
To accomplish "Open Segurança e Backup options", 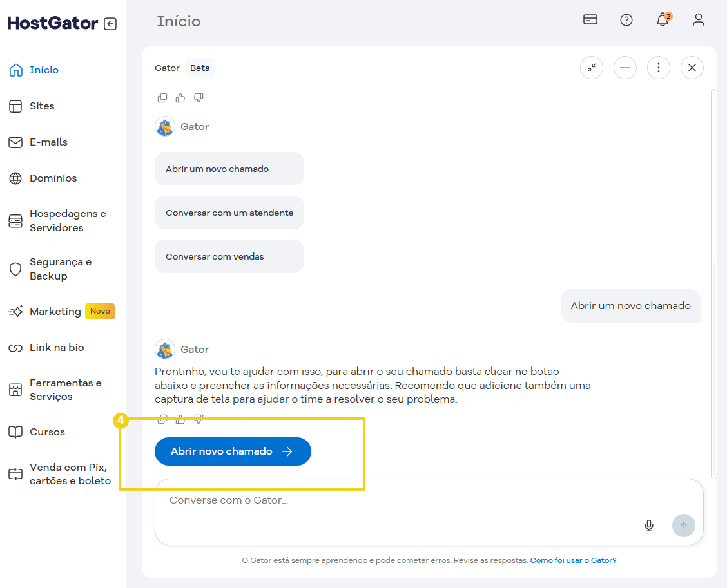I will (x=61, y=269).
